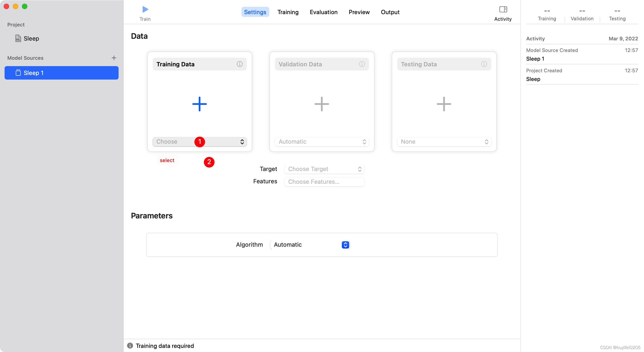644x352 pixels.
Task: Click the Choose Features field
Action: tap(324, 182)
